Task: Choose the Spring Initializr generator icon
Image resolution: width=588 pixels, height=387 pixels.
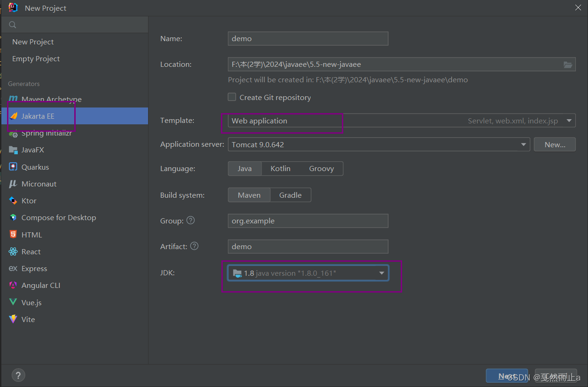Action: click(13, 133)
